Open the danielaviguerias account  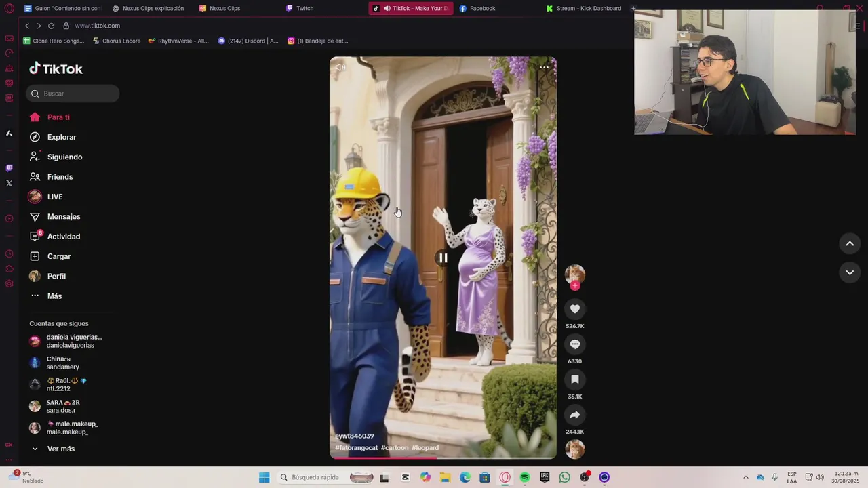click(x=66, y=341)
